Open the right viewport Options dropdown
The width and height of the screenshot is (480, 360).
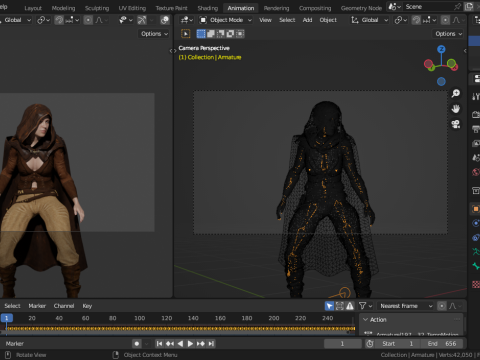point(448,34)
